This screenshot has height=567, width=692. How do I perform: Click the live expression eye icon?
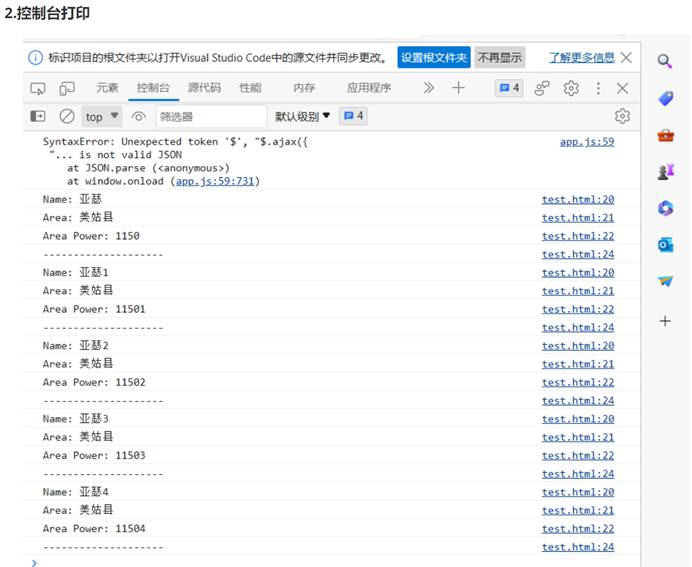tap(138, 116)
